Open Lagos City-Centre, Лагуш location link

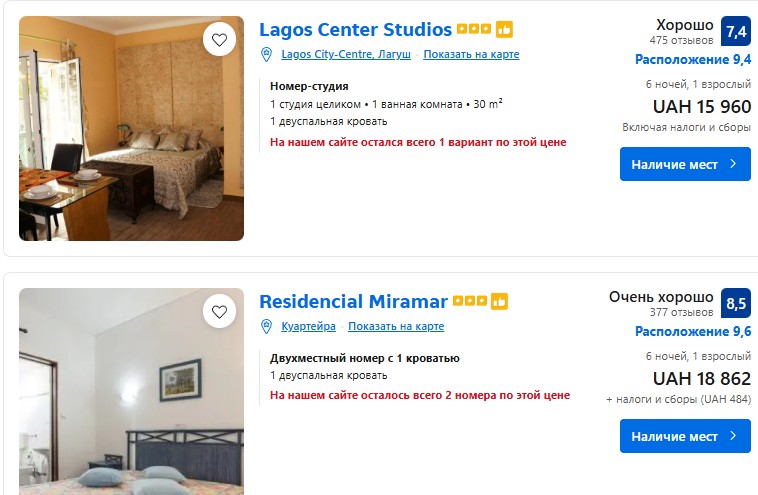(346, 54)
